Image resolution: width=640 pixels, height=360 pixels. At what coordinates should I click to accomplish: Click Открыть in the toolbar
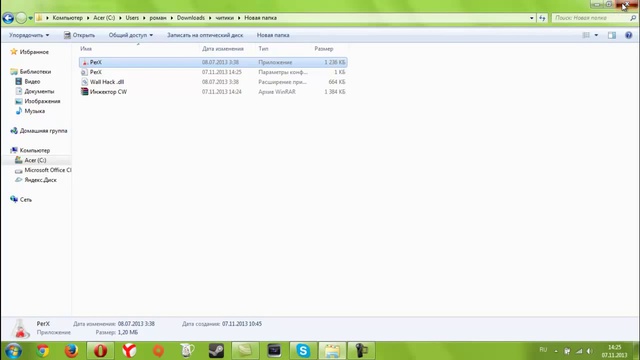79,35
